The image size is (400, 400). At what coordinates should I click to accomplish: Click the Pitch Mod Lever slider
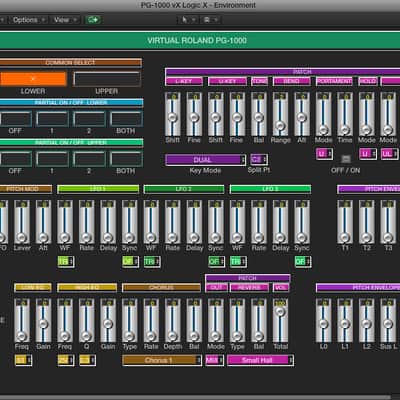click(22, 222)
